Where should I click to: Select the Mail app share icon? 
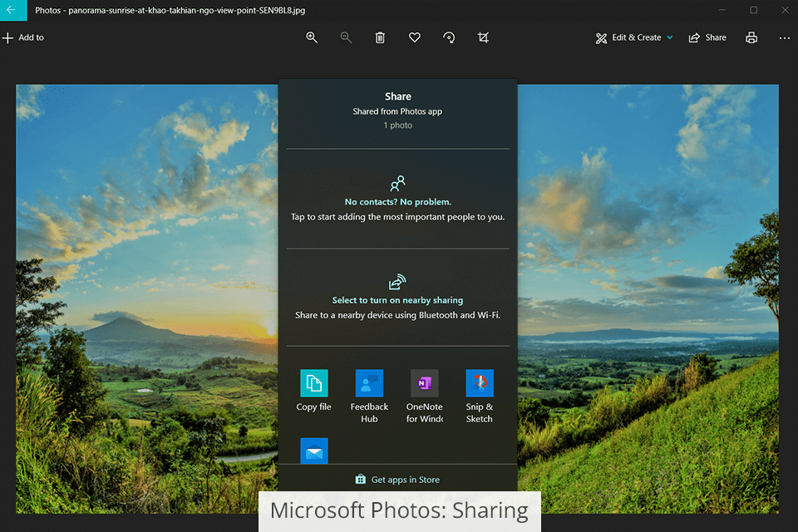[x=313, y=451]
